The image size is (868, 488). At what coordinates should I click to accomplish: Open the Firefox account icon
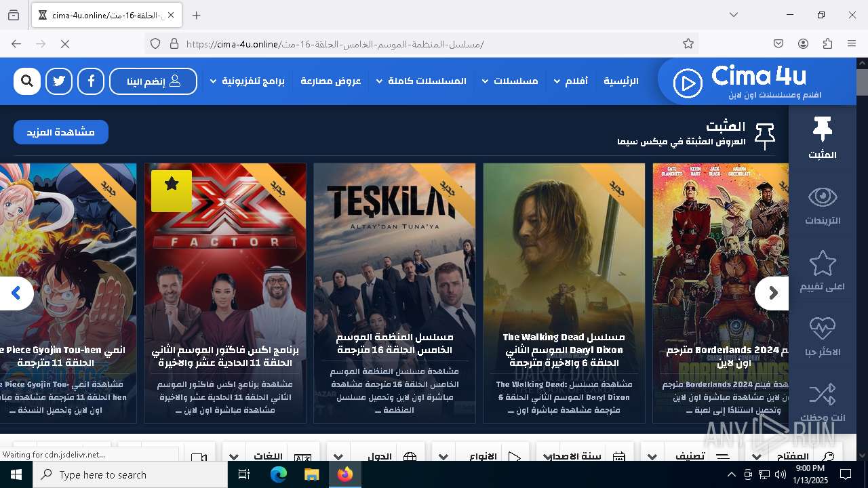803,44
